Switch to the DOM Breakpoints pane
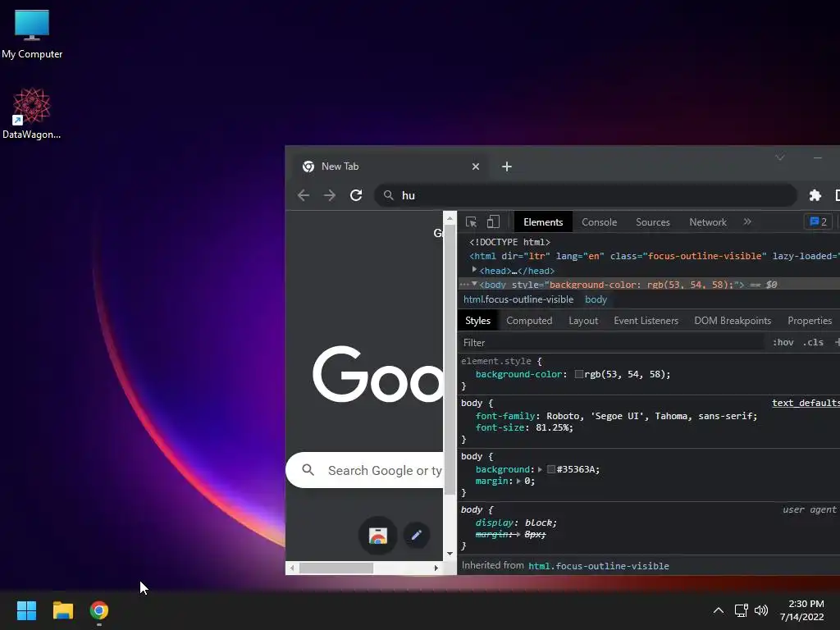The image size is (840, 630). [733, 321]
